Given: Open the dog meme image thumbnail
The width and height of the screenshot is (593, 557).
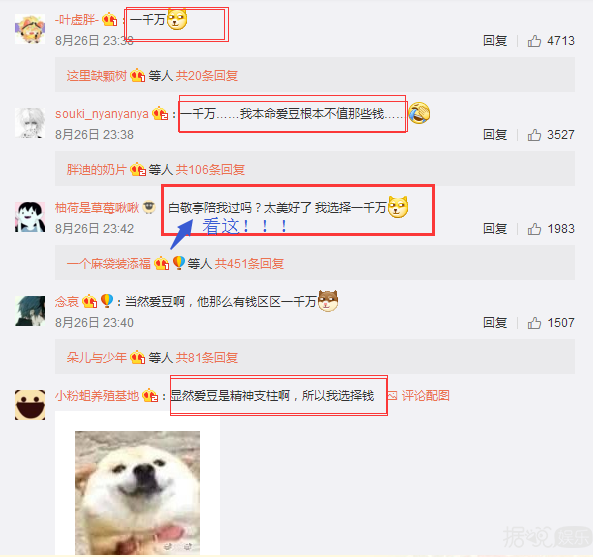Looking at the screenshot, I should click(137, 492).
